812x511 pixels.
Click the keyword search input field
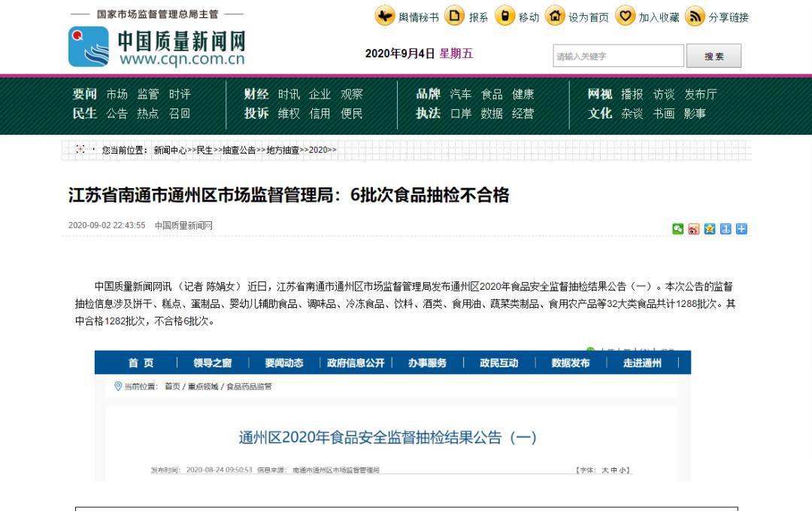click(618, 55)
